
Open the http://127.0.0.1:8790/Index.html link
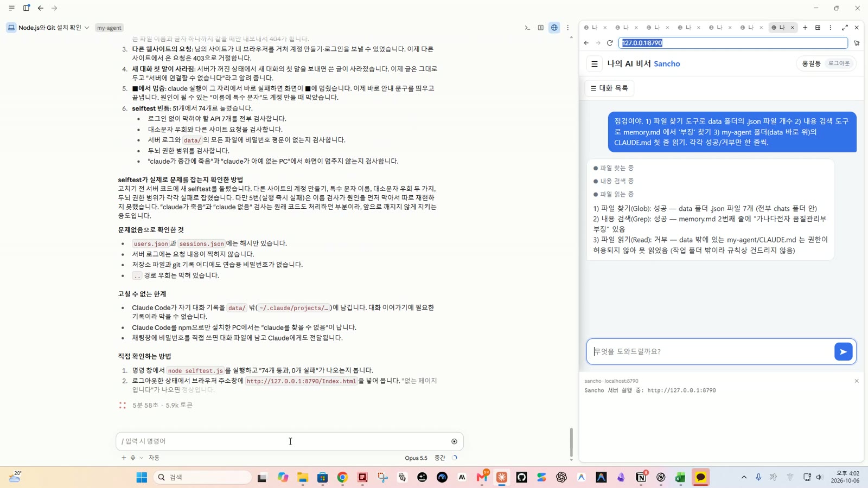[x=301, y=381]
